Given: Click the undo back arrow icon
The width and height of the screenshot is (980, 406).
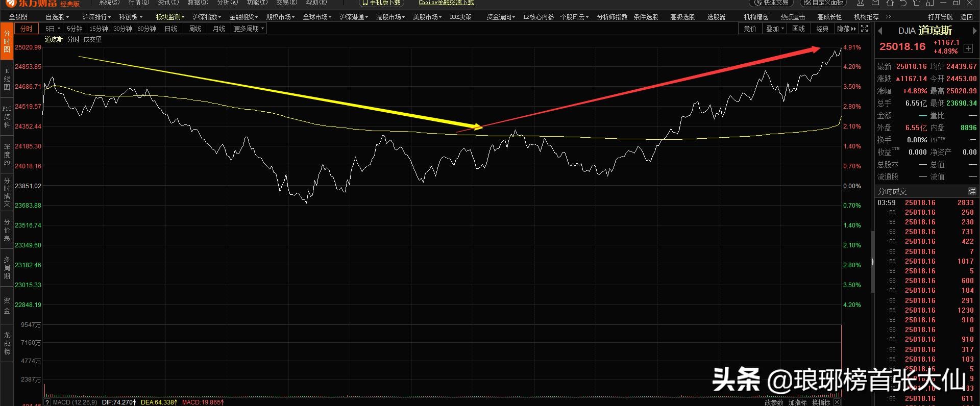Looking at the screenshot, I should (903, 3).
